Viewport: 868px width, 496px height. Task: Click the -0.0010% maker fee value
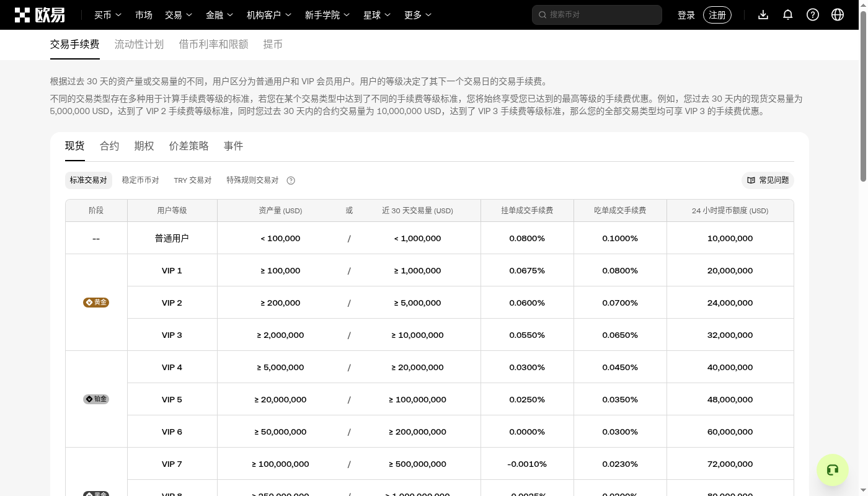click(528, 464)
